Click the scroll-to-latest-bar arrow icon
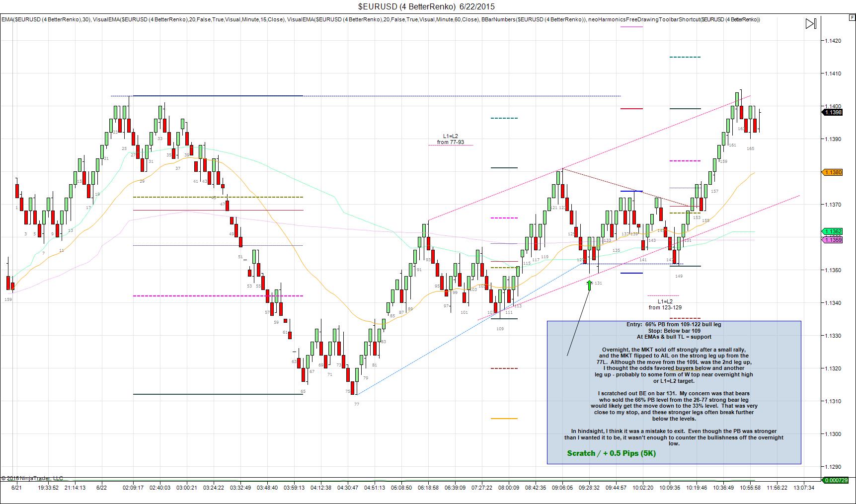The height and width of the screenshot is (504, 856). pyautogui.click(x=811, y=23)
